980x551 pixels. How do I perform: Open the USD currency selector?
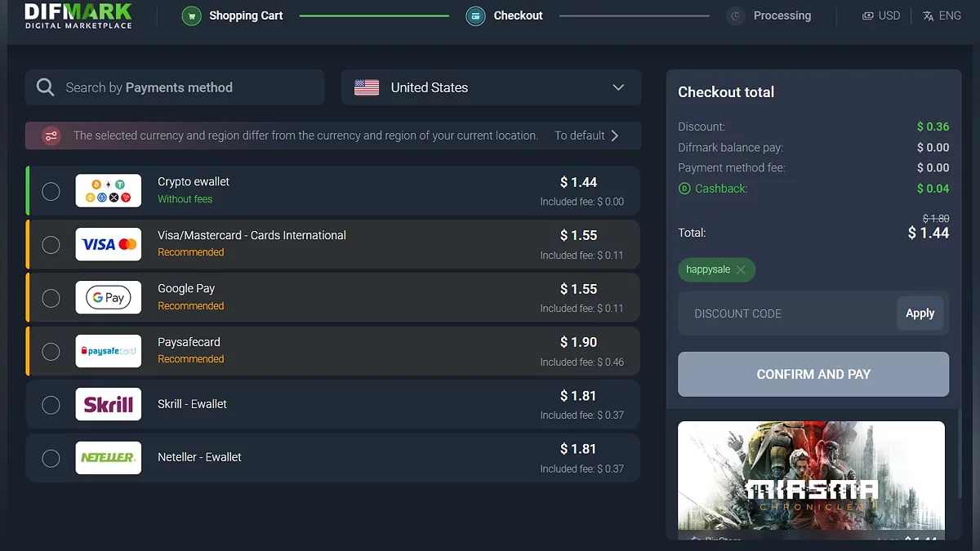(881, 16)
